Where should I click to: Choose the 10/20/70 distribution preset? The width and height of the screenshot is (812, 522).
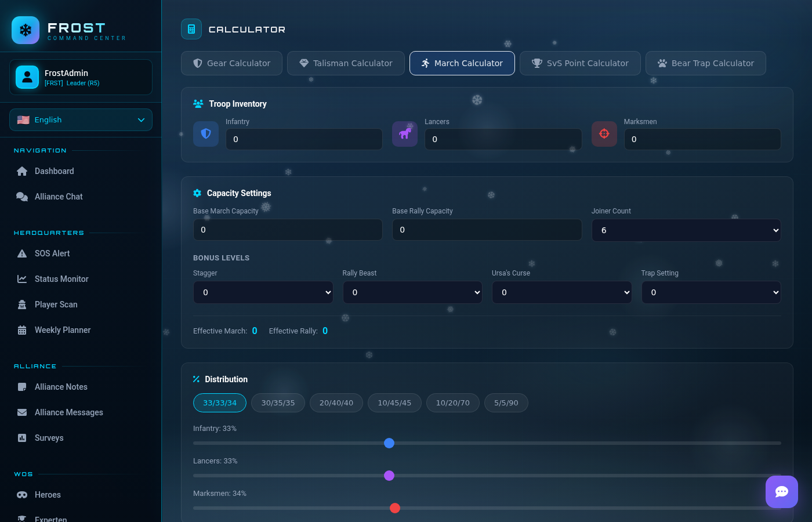click(452, 403)
